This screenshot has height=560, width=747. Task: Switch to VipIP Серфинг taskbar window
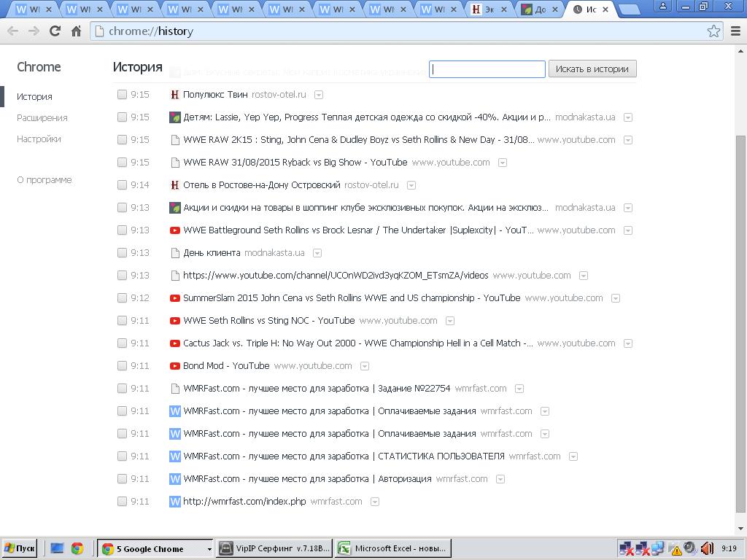[274, 548]
